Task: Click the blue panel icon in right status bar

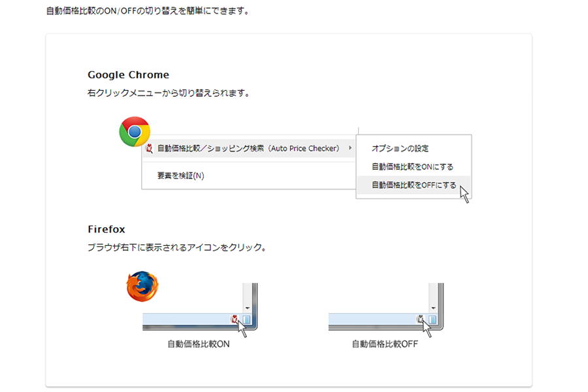Action: point(433,319)
